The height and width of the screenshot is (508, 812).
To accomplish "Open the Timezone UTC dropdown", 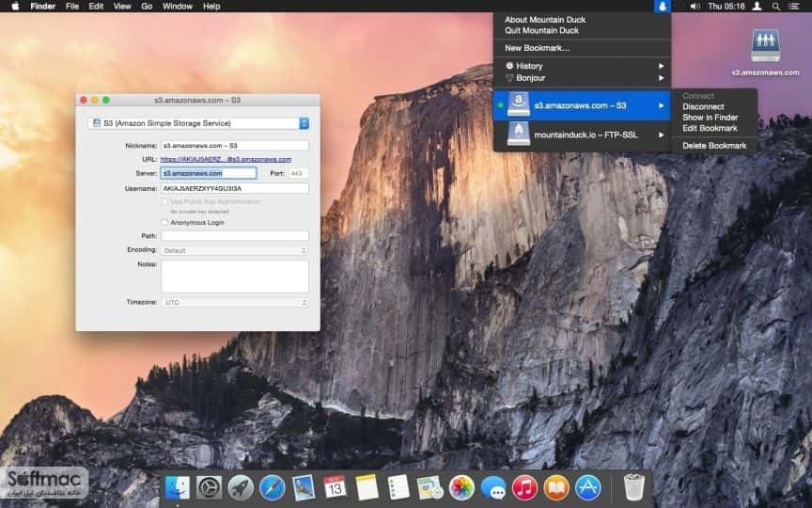I will 235,302.
